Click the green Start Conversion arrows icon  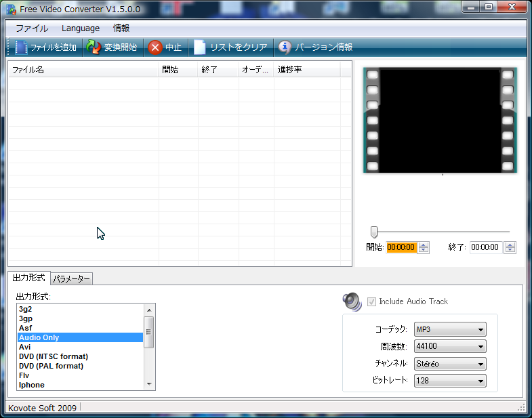point(94,47)
